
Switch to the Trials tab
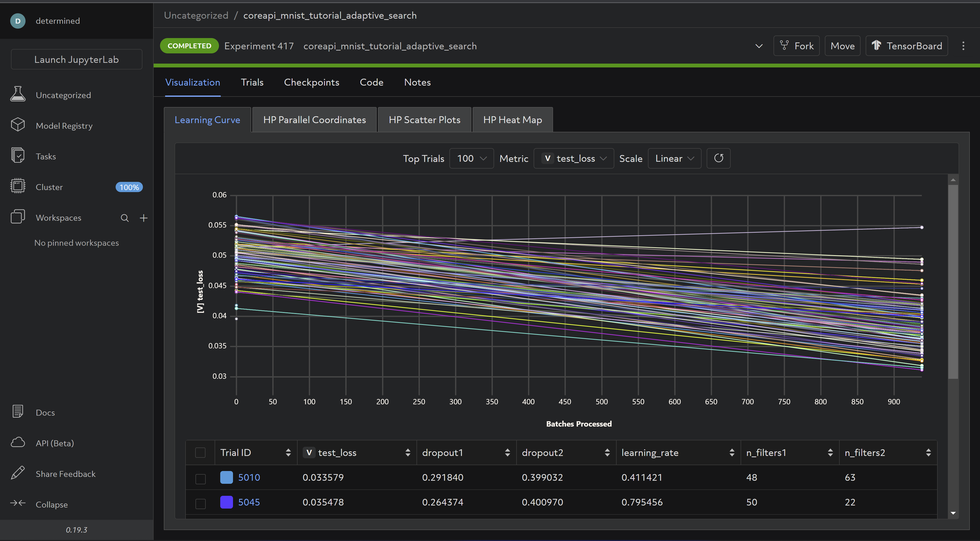click(x=252, y=82)
